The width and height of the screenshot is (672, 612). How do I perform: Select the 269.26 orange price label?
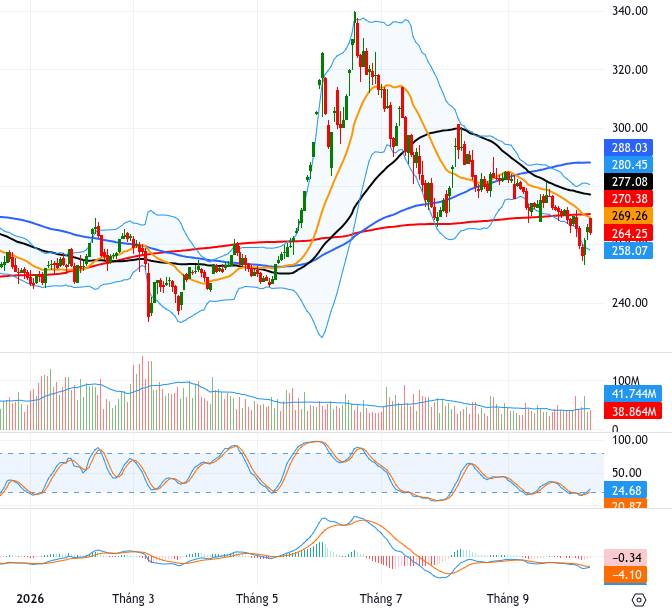pyautogui.click(x=628, y=216)
